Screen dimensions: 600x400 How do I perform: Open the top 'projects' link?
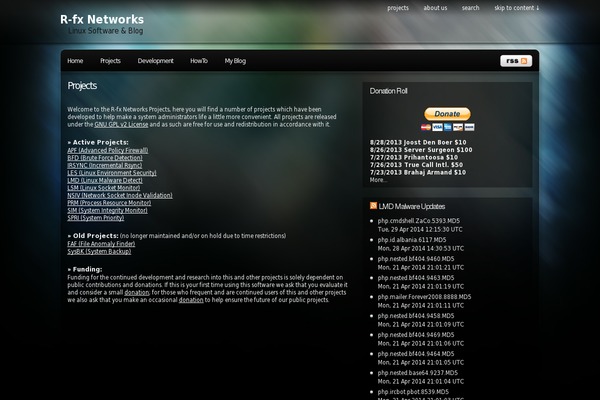pos(398,8)
